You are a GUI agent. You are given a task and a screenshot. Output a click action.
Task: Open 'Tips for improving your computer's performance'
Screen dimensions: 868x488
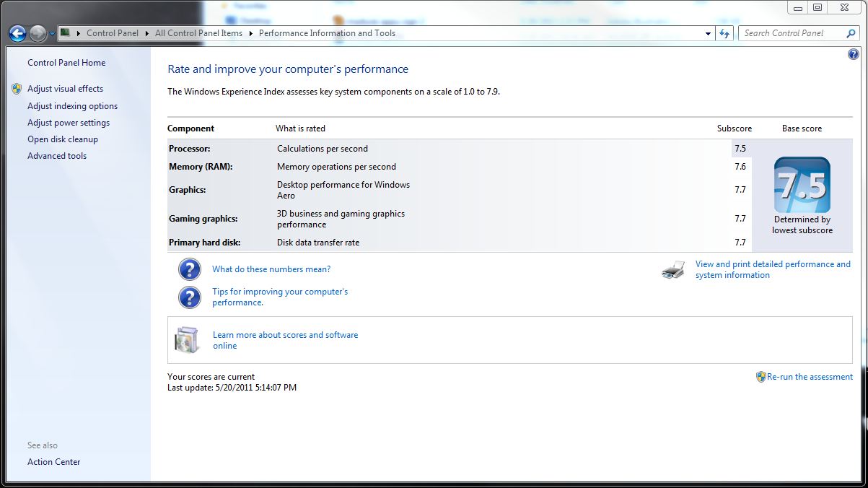coord(280,297)
